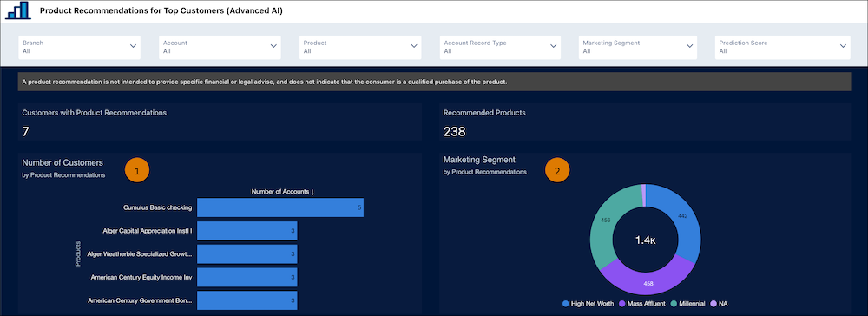Open the Account Record Type dropdown
Viewport: 868px width, 316px height.
coord(501,47)
